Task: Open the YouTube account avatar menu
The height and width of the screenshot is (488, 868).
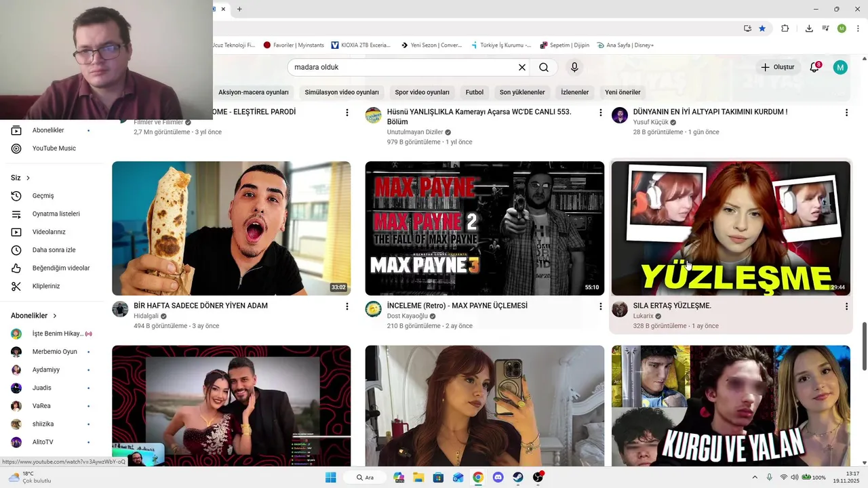Action: [x=840, y=67]
